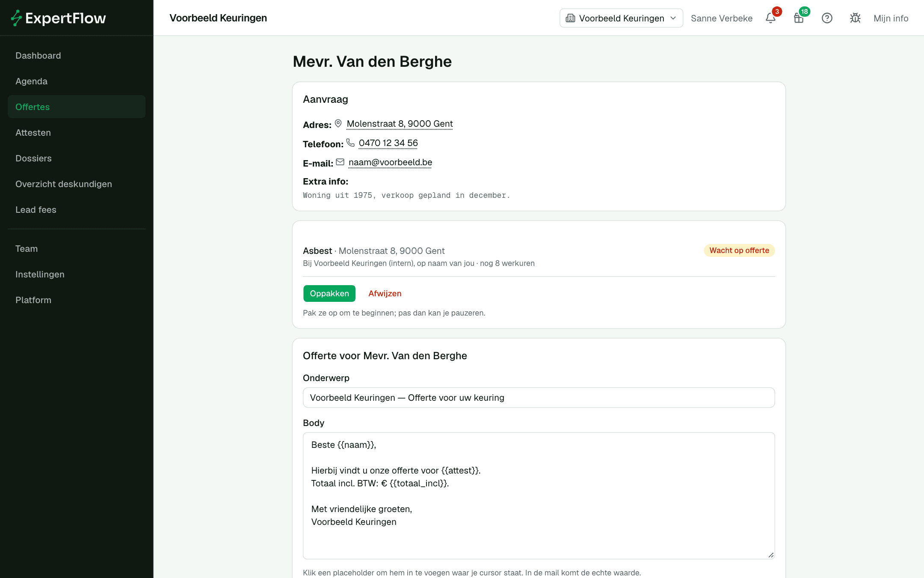The width and height of the screenshot is (924, 578).
Task: Click the help question mark icon
Action: pos(827,18)
